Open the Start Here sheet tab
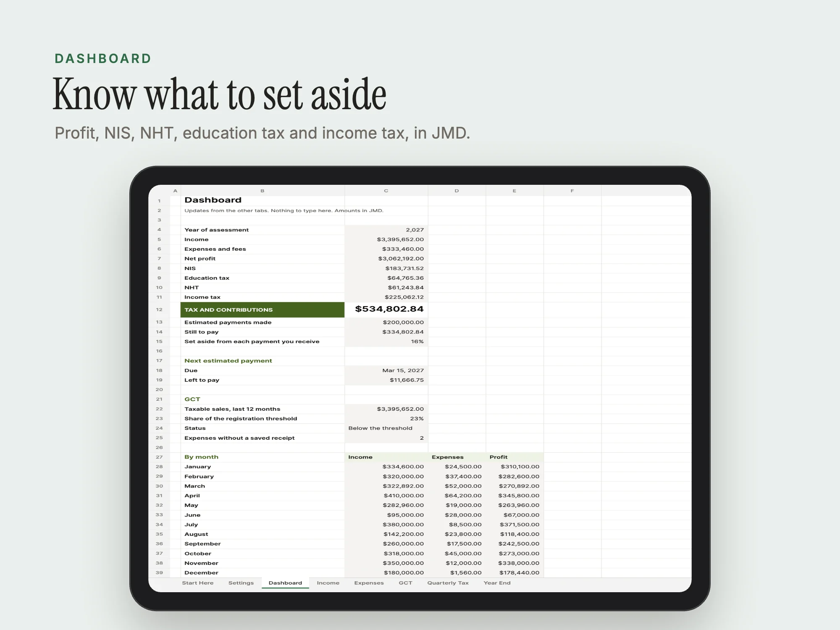 (197, 583)
